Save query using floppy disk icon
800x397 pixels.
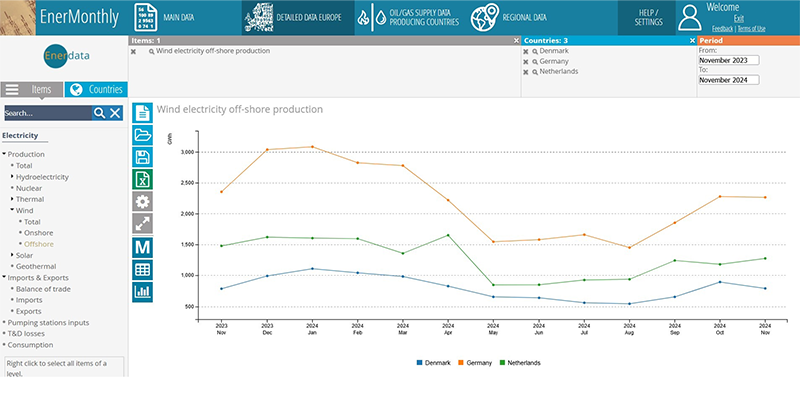[x=142, y=157]
